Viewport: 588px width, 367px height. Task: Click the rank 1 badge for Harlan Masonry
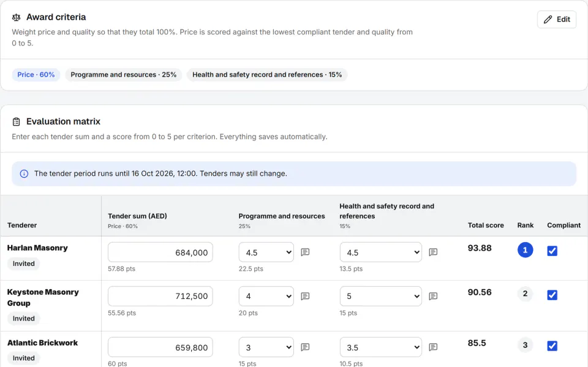525,250
